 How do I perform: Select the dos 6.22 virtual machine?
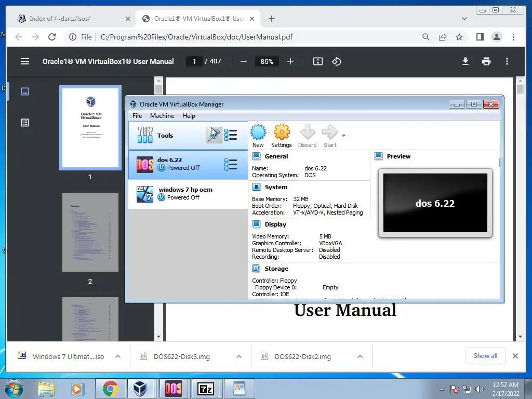[188, 165]
